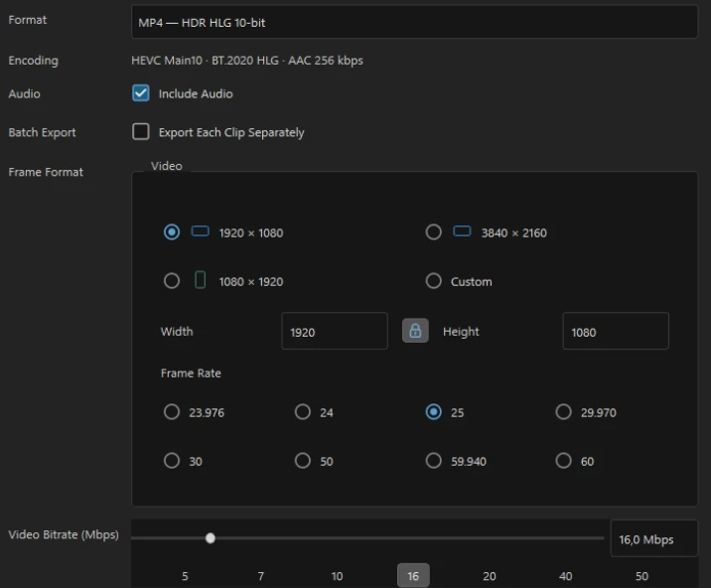Click the Video tab label
The height and width of the screenshot is (588, 711).
click(x=167, y=166)
